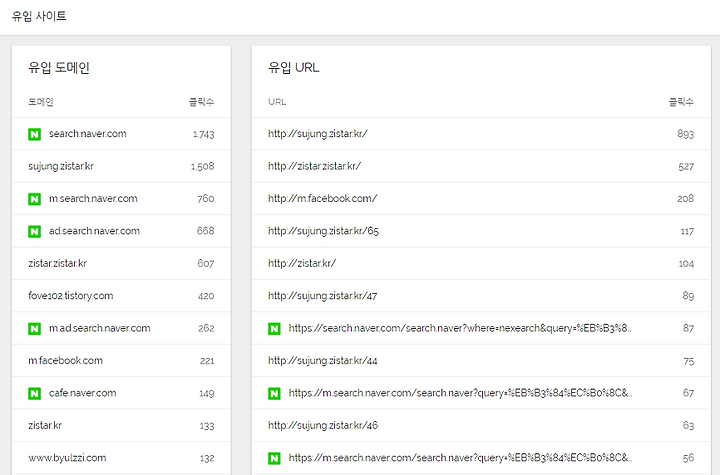The image size is (720, 475).
Task: Click the 527 click count value
Action: click(686, 166)
